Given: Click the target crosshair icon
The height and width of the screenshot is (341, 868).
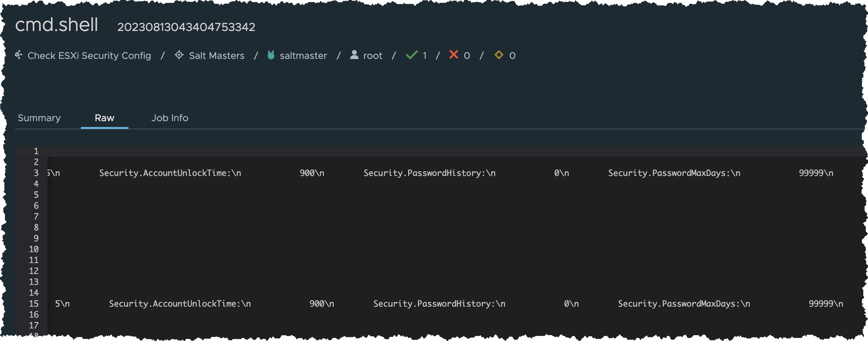Looking at the screenshot, I should (179, 54).
